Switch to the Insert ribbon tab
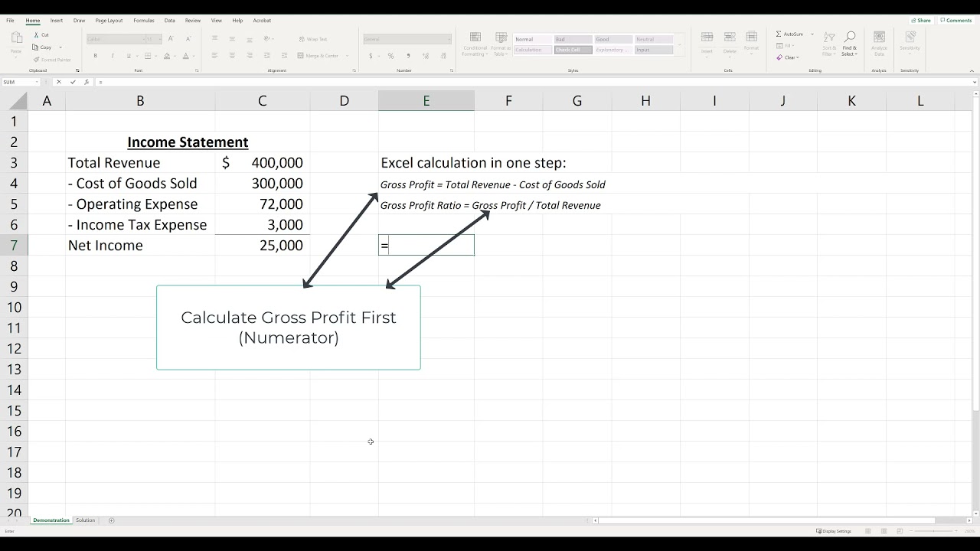This screenshot has height=551, width=980. click(57, 21)
